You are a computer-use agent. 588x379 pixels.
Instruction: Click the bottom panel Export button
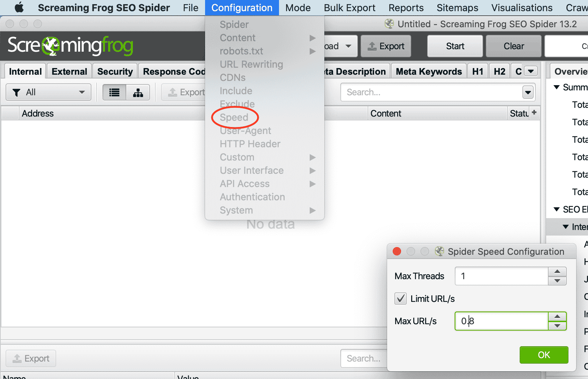tap(31, 358)
